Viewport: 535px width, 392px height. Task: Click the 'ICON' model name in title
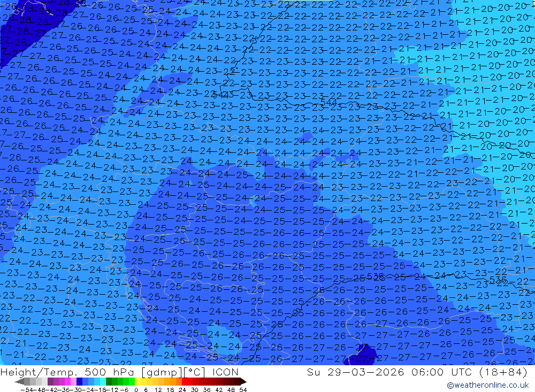225,372
